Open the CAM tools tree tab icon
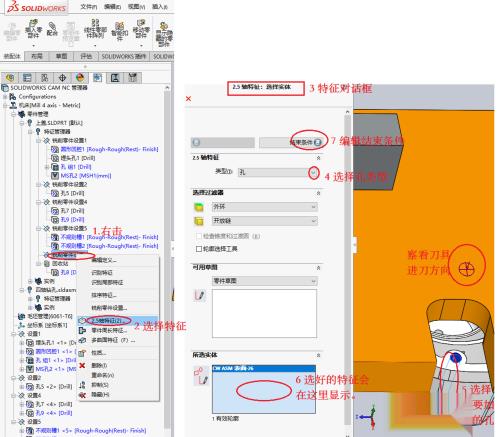500x437 pixels. [133, 77]
